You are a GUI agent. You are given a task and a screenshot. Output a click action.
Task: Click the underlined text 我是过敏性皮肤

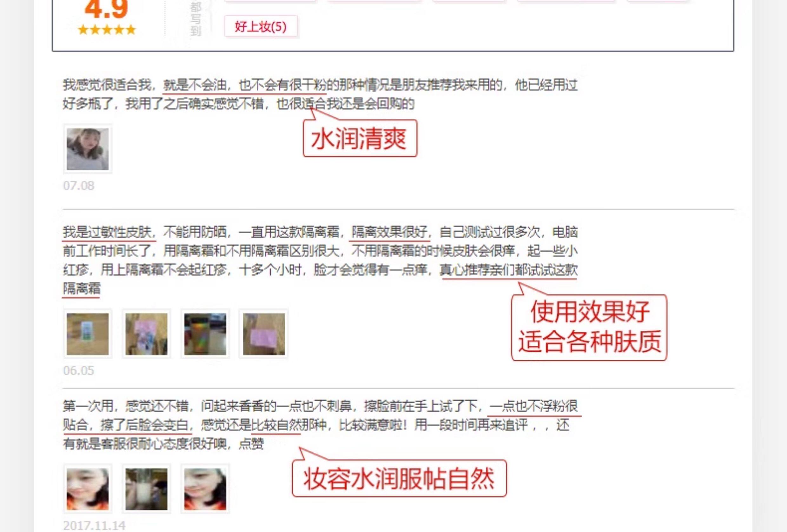(x=107, y=232)
